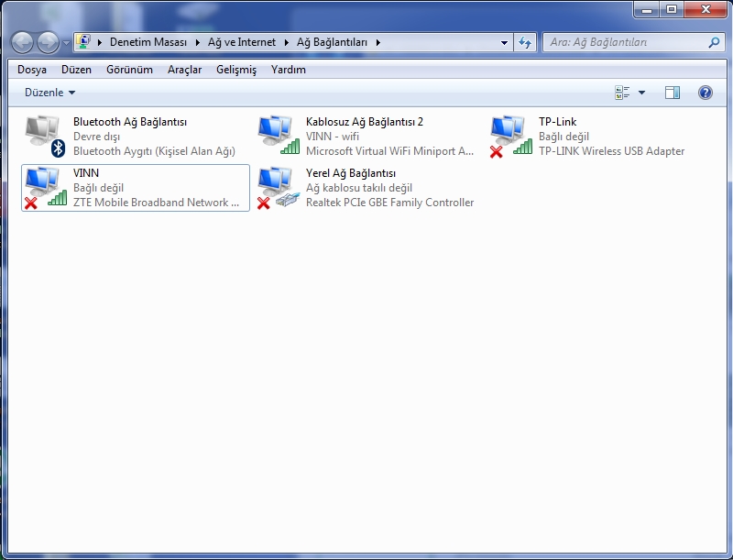
Task: Change view using the view icon button
Action: pyautogui.click(x=623, y=93)
